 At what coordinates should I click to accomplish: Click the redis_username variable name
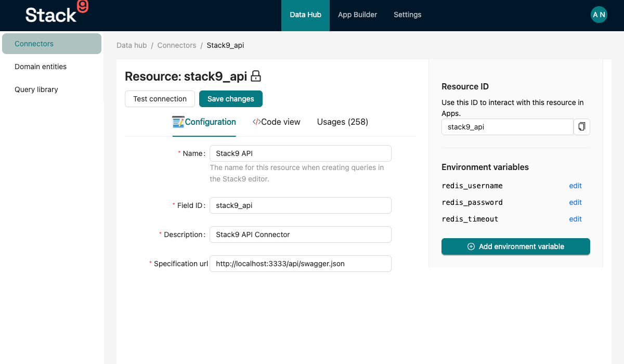click(x=472, y=186)
